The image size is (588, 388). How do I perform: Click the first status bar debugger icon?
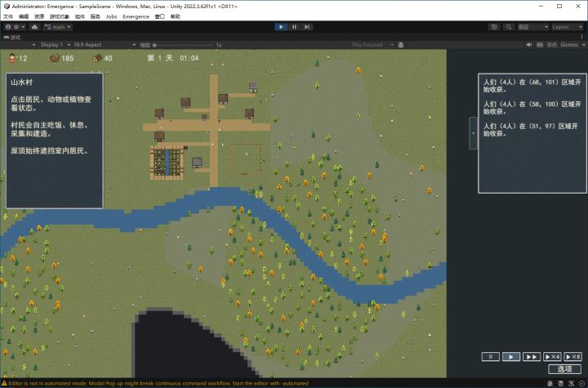(x=550, y=383)
